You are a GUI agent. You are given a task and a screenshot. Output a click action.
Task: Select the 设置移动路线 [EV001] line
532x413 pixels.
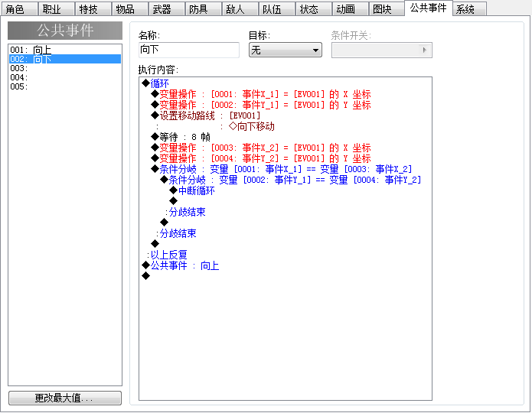[x=286, y=115]
